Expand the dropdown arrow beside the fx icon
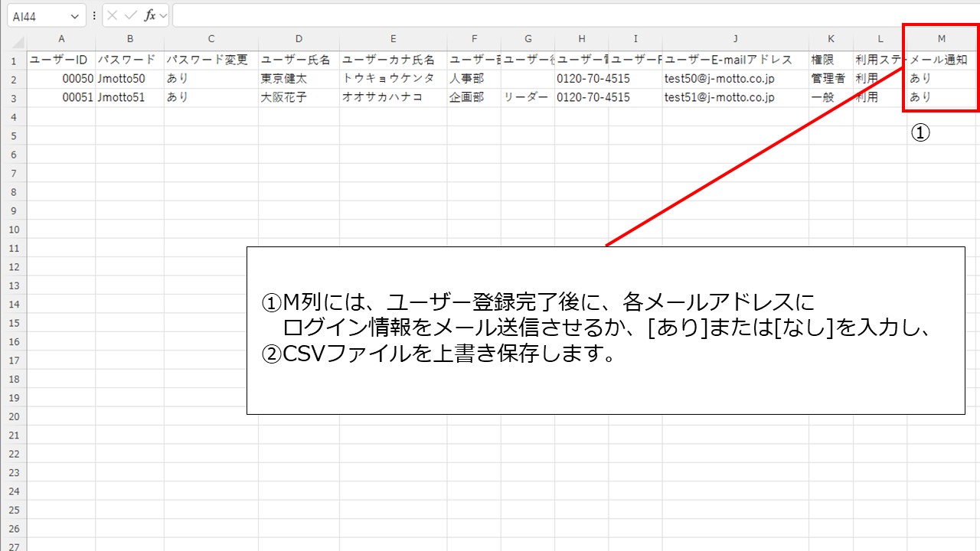 click(163, 15)
